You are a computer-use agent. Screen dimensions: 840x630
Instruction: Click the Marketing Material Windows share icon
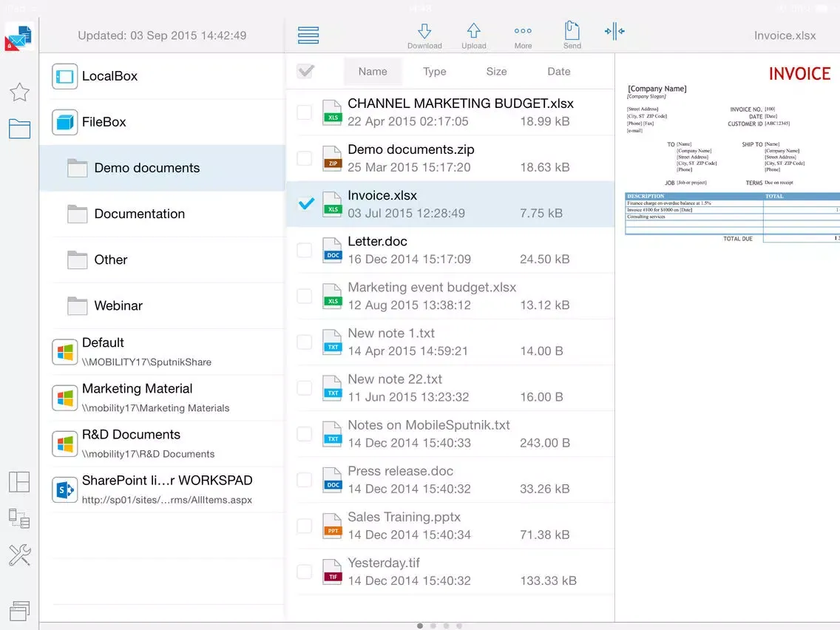point(65,398)
